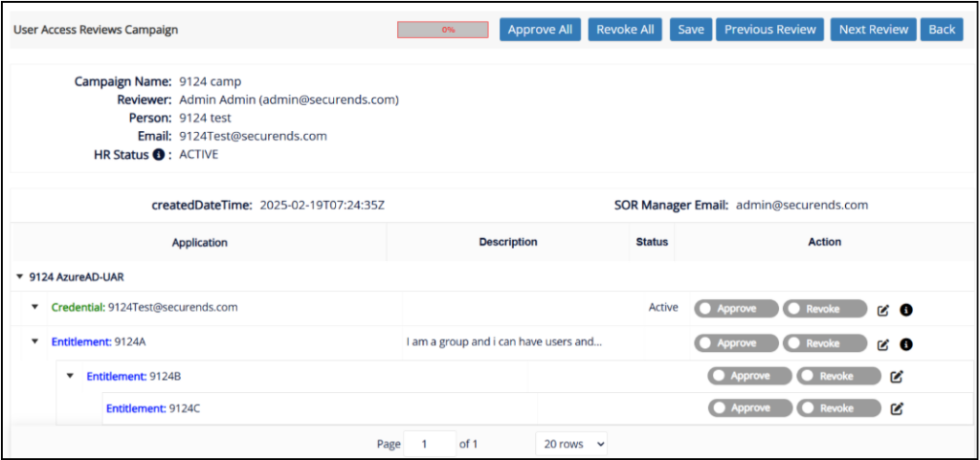
Task: Save the review
Action: tap(691, 30)
